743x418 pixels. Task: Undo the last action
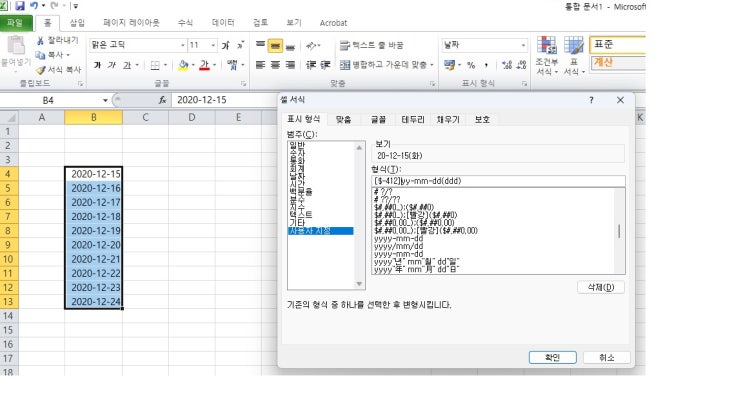[34, 6]
